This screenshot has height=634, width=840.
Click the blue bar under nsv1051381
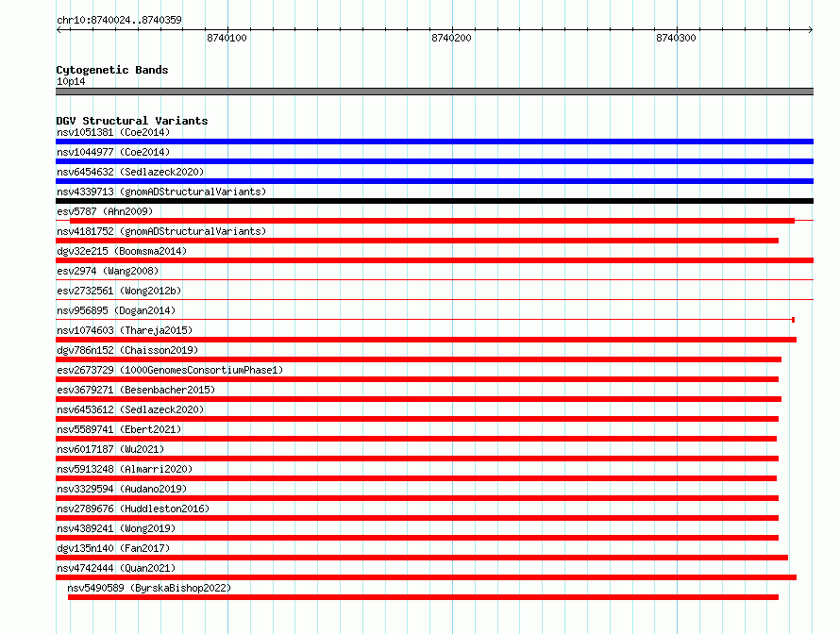tap(434, 142)
